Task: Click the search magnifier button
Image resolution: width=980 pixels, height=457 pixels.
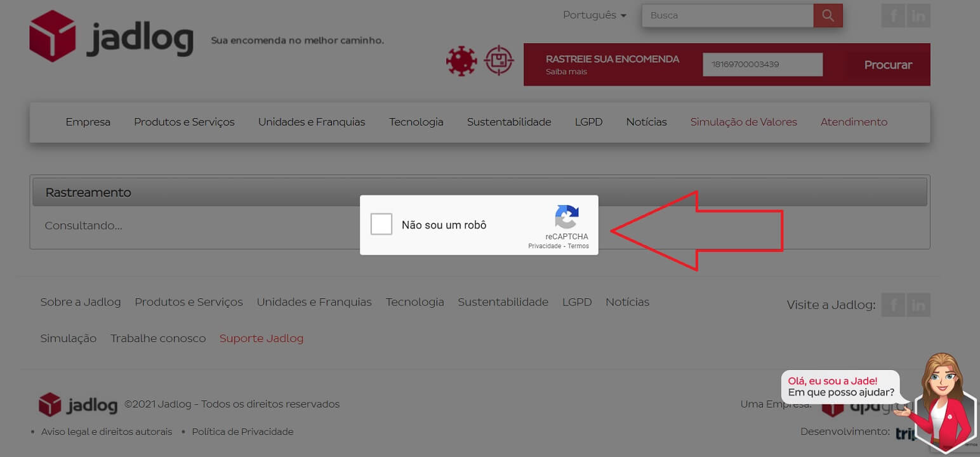Action: (828, 16)
